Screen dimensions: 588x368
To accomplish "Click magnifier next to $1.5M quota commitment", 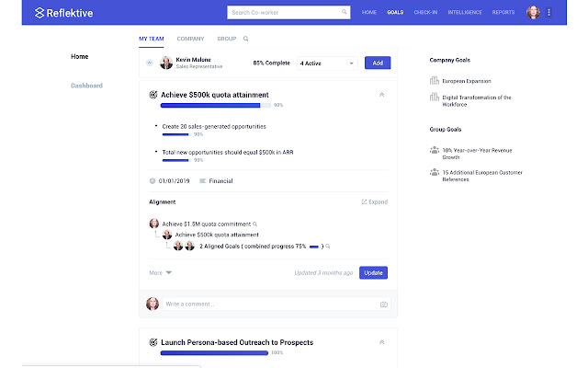I will [x=254, y=224].
